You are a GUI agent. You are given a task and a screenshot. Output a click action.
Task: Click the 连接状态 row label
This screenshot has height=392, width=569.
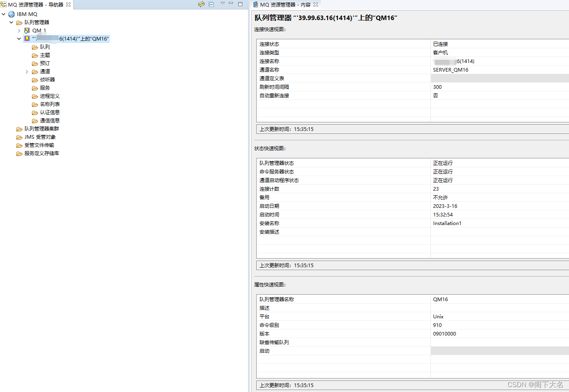[269, 44]
